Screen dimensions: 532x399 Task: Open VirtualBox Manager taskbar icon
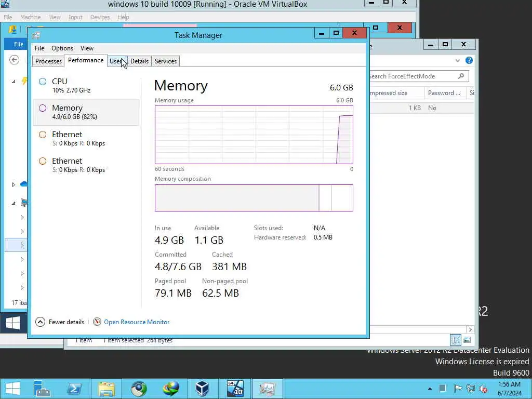tap(203, 389)
